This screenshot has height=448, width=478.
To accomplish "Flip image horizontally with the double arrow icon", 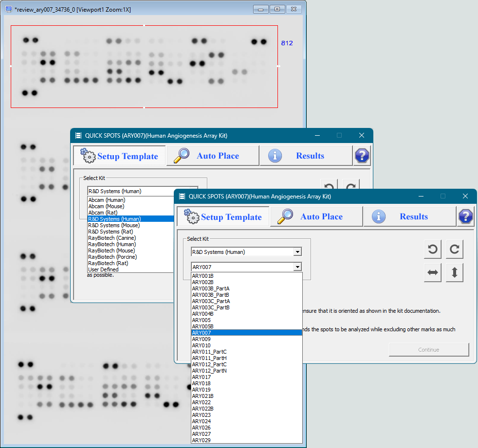I will [x=433, y=272].
